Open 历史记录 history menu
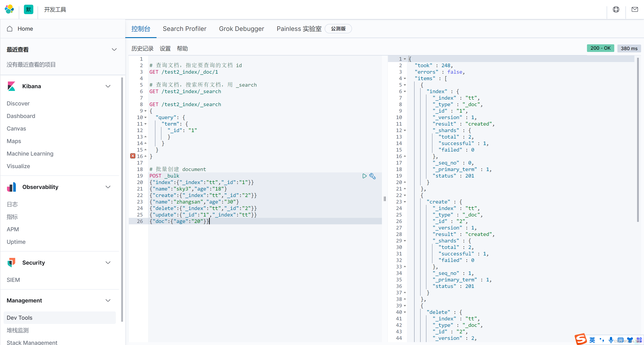The image size is (644, 345). [x=142, y=49]
